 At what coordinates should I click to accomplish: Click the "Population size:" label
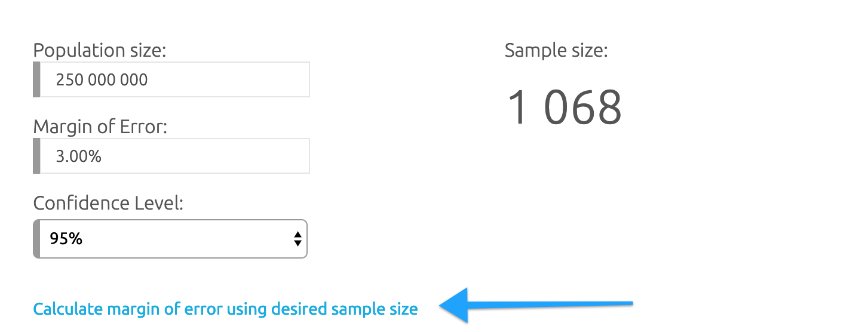(99, 50)
